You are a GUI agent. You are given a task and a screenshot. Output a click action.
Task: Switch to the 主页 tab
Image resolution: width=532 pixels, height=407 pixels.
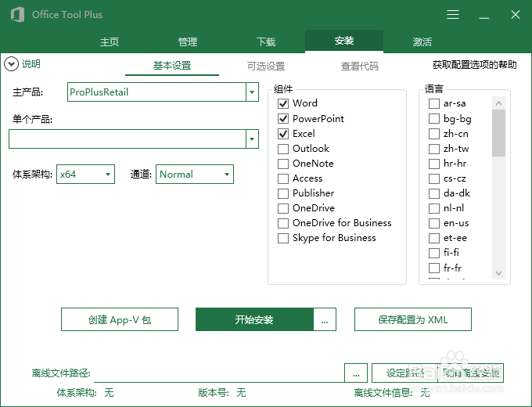(x=110, y=41)
